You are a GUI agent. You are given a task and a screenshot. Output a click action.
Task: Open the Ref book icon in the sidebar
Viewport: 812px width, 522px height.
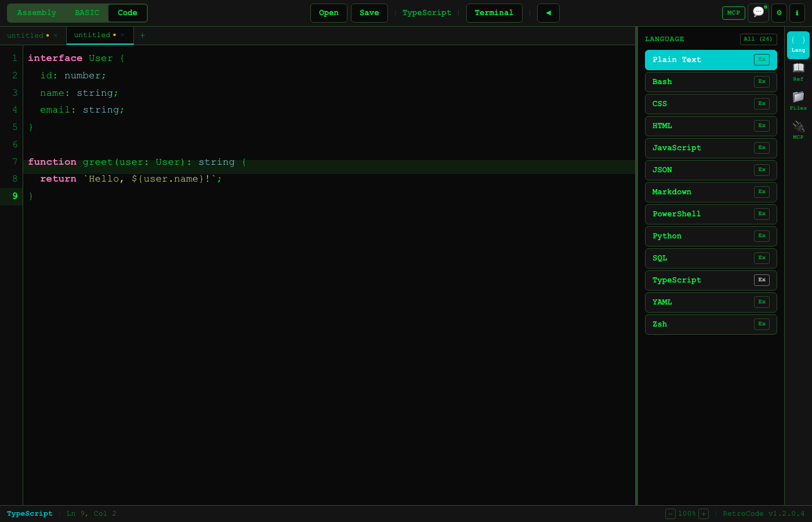pyautogui.click(x=798, y=71)
